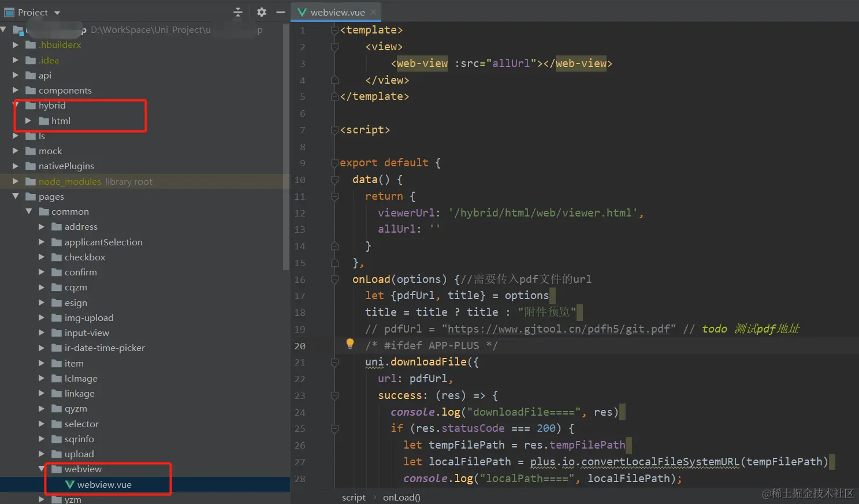Select the root project folder row
The image size is (859, 504).
click(144, 29)
